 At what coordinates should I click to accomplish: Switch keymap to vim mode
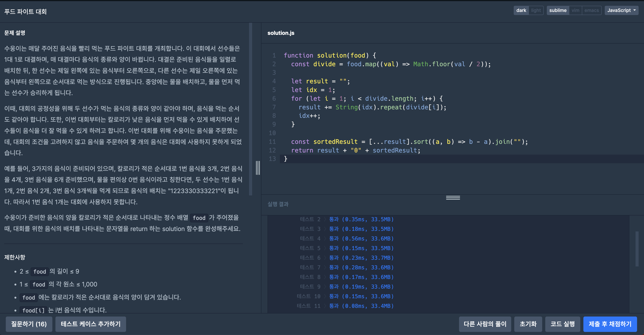click(x=575, y=11)
